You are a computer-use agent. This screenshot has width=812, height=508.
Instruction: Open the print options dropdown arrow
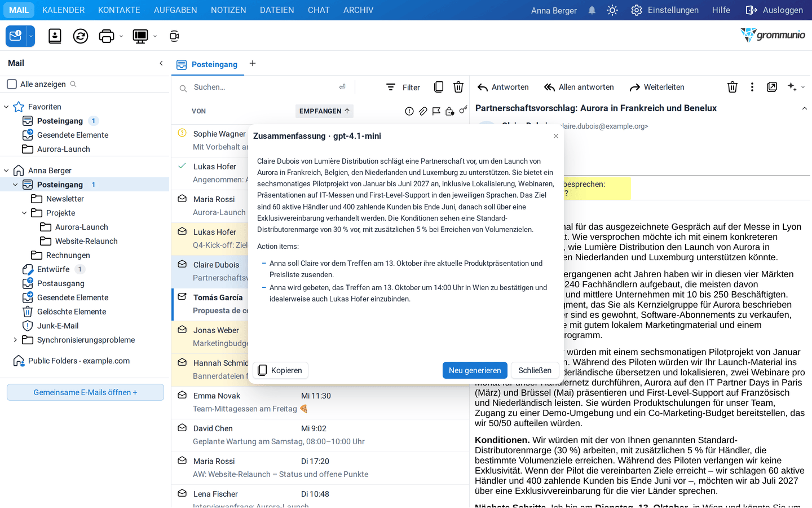point(121,36)
